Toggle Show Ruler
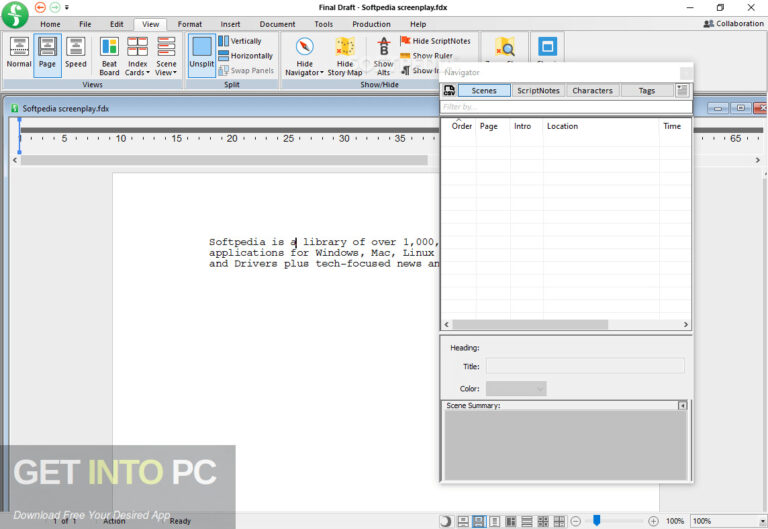Image resolution: width=768 pixels, height=529 pixels. tap(427, 56)
